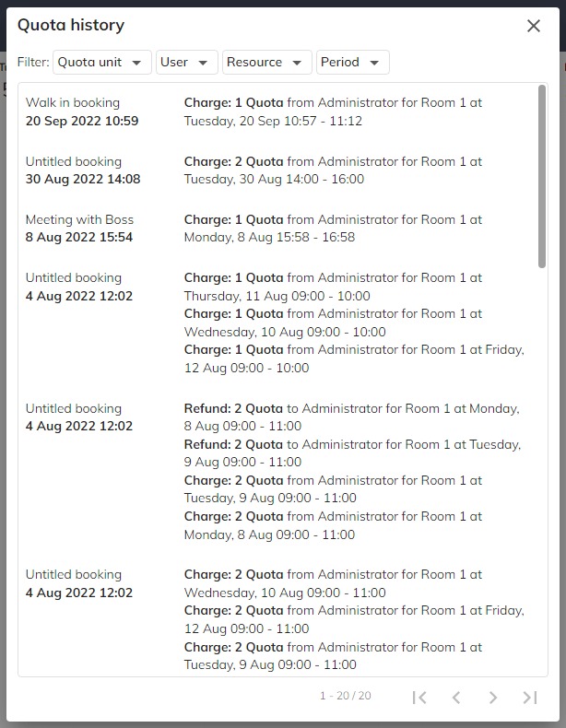Expand the Period filter dropdown
The width and height of the screenshot is (566, 728).
pos(352,62)
